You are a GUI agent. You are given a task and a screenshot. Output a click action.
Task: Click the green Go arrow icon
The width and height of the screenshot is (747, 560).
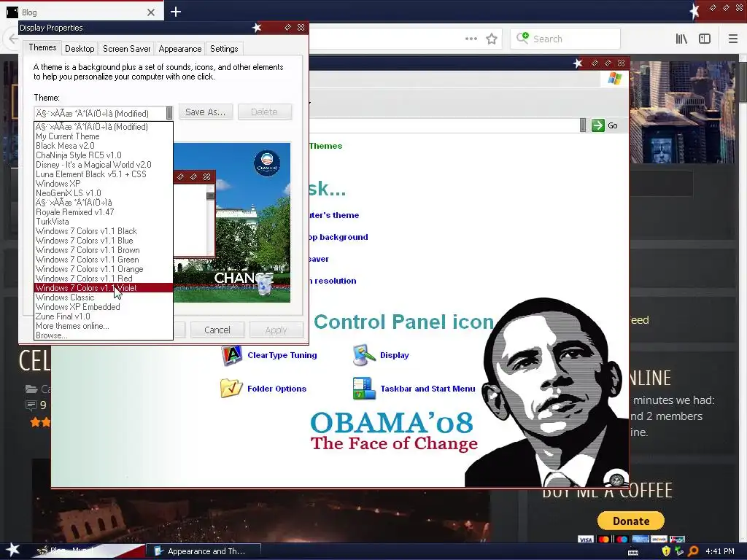coord(598,125)
